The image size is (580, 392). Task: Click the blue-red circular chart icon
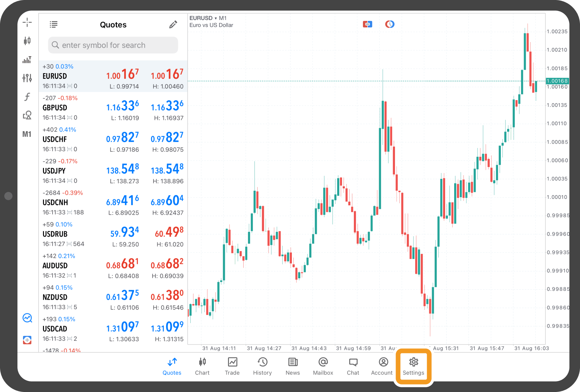390,24
